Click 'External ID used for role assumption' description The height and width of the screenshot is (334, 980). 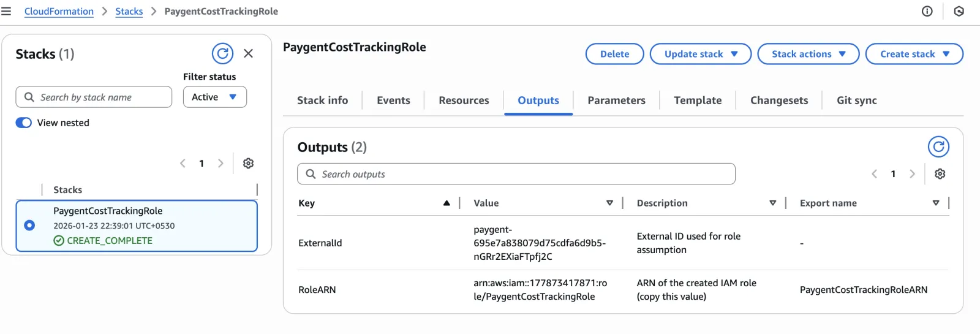(688, 243)
